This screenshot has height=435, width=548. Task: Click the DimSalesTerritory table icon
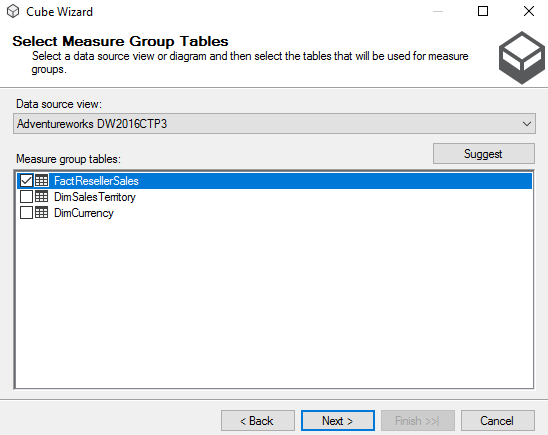pyautogui.click(x=42, y=197)
